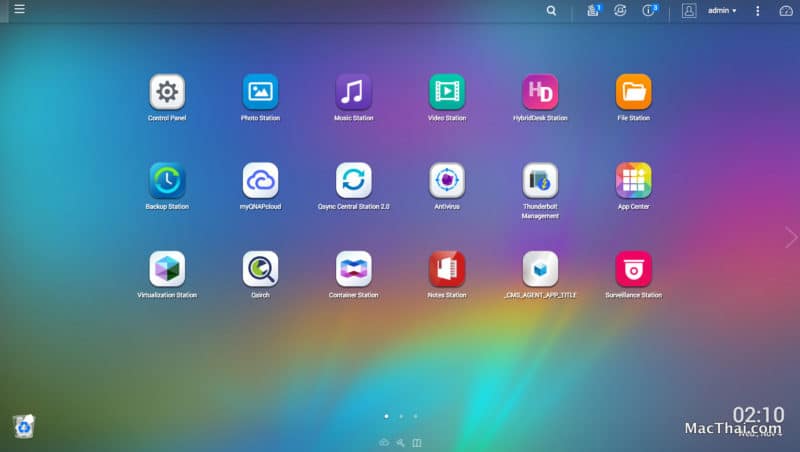Switch to first desktop page dot
800x452 pixels.
click(x=386, y=416)
